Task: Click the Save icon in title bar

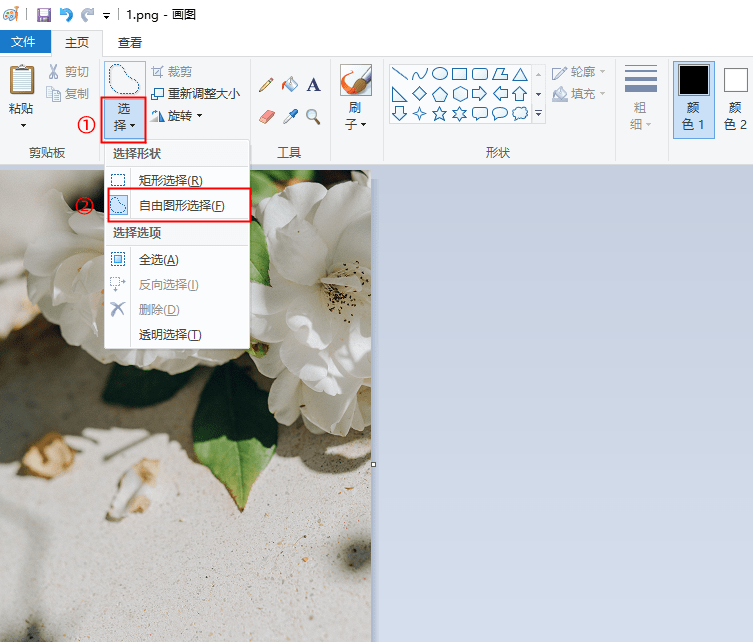Action: [44, 15]
